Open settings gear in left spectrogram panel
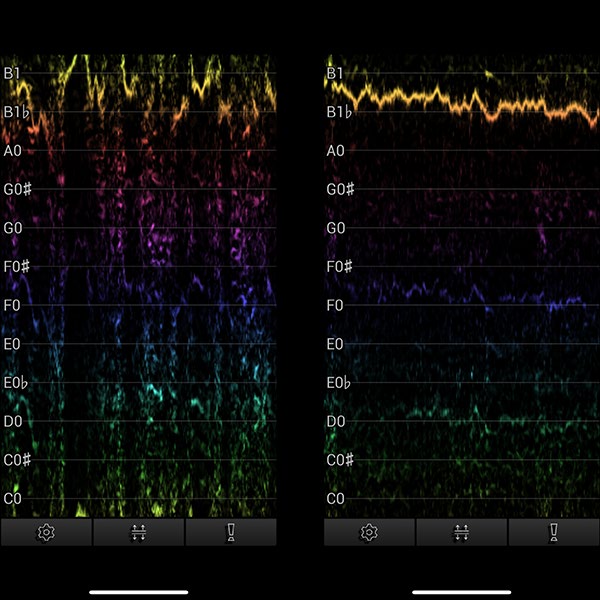 (46, 532)
